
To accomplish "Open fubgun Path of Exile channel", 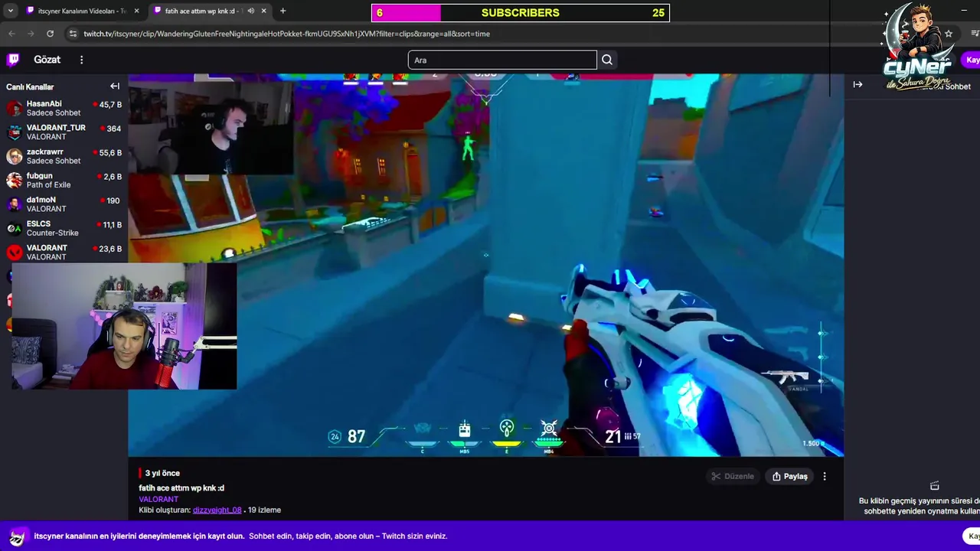I will 64,181.
